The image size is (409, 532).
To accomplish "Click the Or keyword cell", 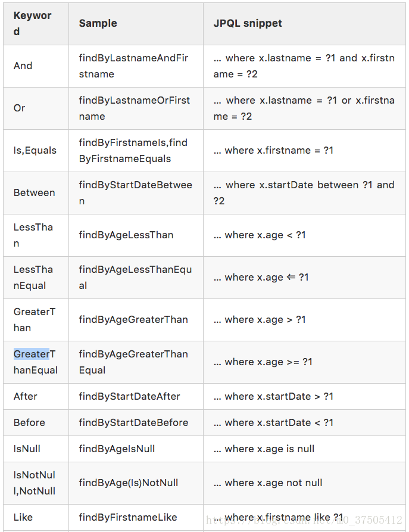I will point(36,108).
